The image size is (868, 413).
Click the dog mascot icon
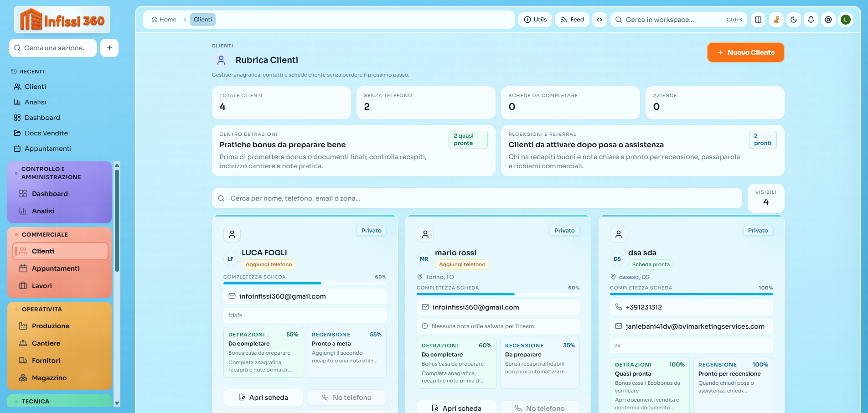(x=776, y=20)
